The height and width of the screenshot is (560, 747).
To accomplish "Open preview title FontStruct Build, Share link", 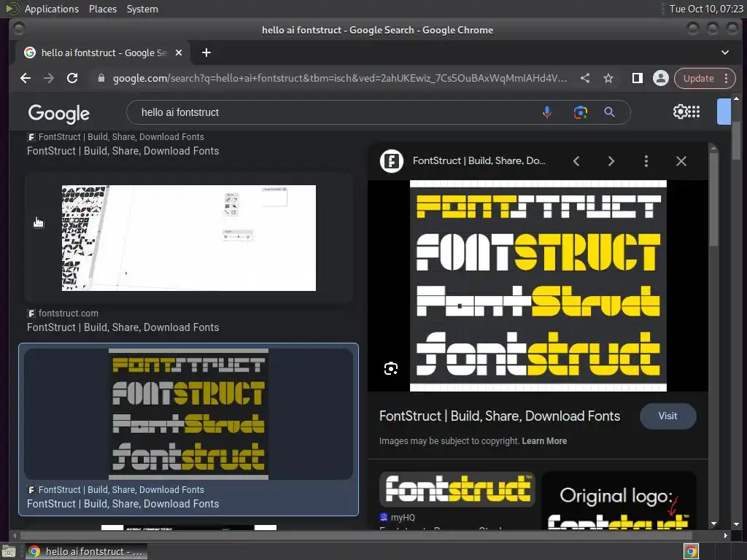I will (500, 416).
